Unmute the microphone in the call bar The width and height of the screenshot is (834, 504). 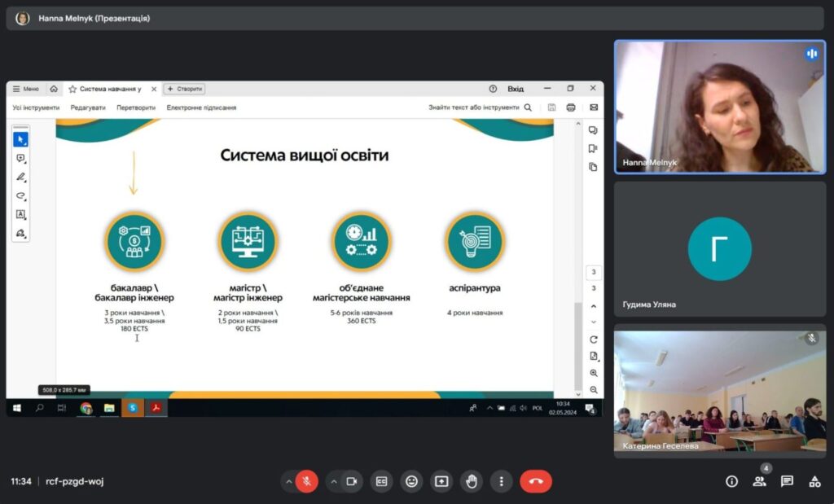(x=307, y=481)
